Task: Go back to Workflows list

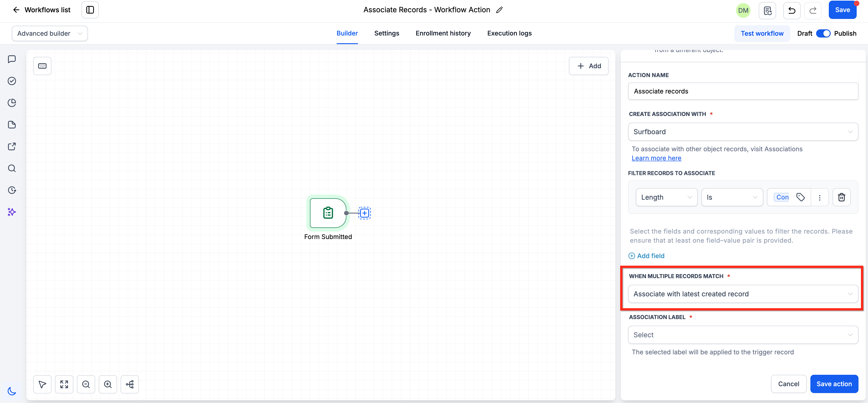Action: point(41,10)
